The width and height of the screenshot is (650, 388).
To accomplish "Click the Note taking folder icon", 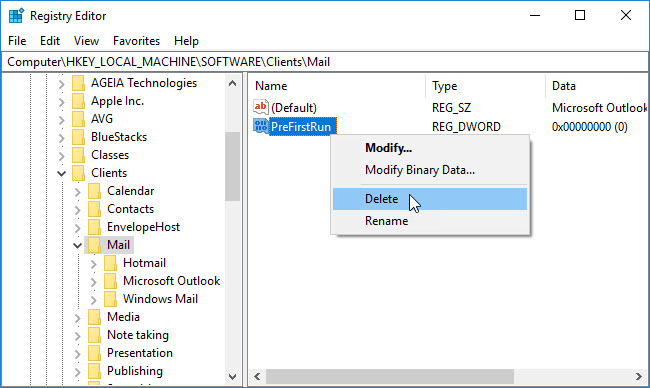I will coord(95,335).
